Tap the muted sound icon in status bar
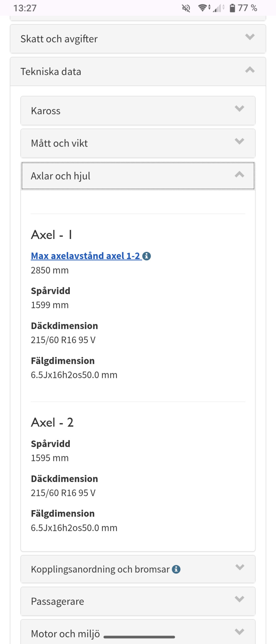276x644 pixels. [x=186, y=8]
